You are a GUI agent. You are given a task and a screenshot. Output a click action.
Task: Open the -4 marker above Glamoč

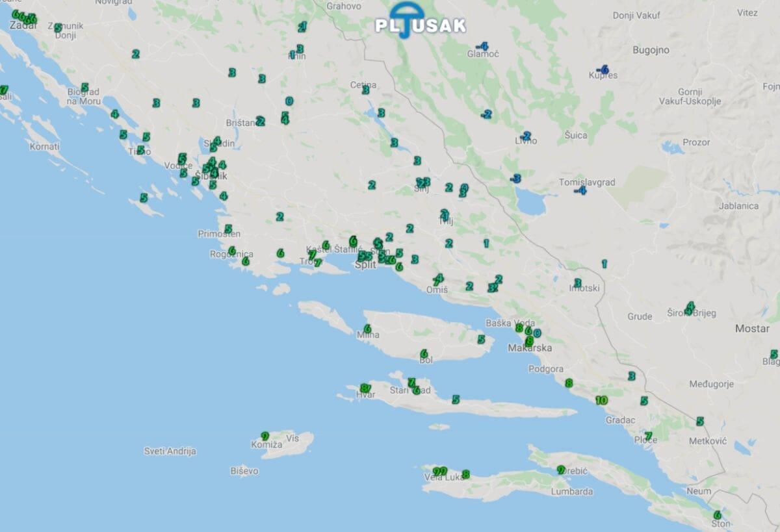pos(482,46)
